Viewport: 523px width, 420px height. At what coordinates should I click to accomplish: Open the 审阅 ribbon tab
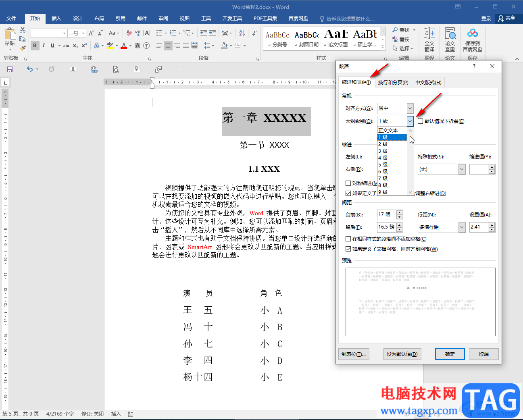[163, 19]
